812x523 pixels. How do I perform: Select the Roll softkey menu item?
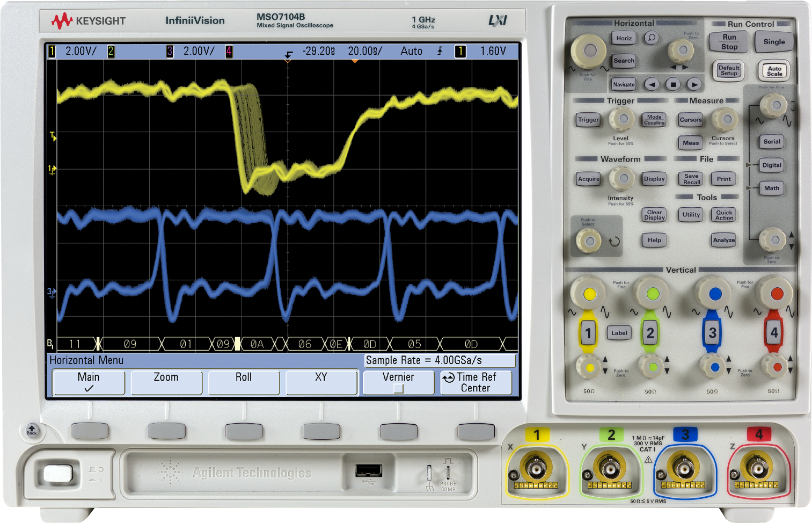[x=244, y=382]
